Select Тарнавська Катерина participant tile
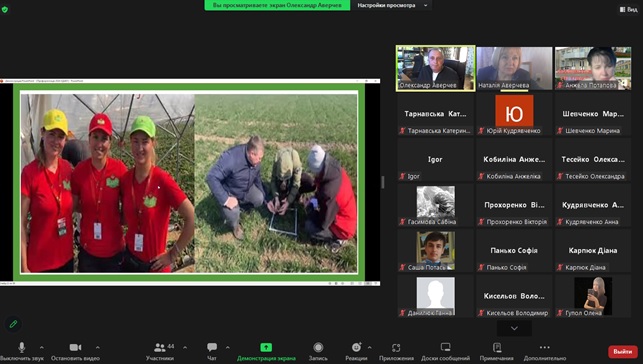Image resolution: width=643 pixels, height=364 pixels. 436,114
